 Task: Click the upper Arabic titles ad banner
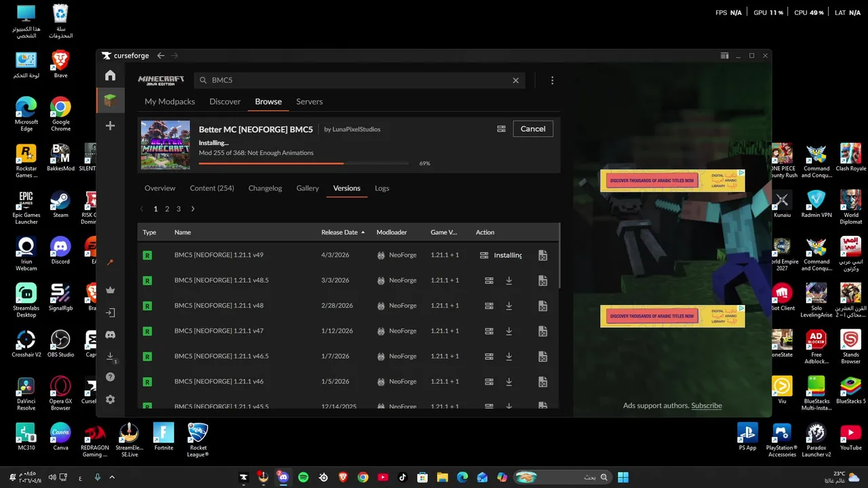[673, 181]
